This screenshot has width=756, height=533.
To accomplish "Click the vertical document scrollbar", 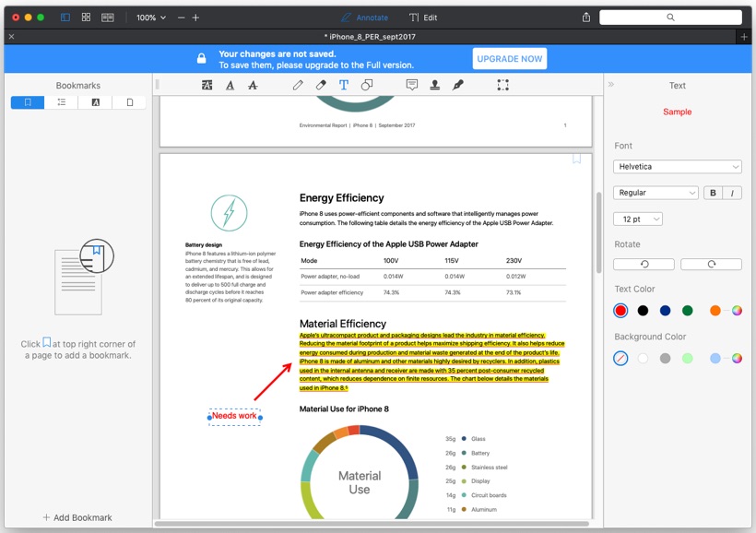I will pyautogui.click(x=598, y=232).
